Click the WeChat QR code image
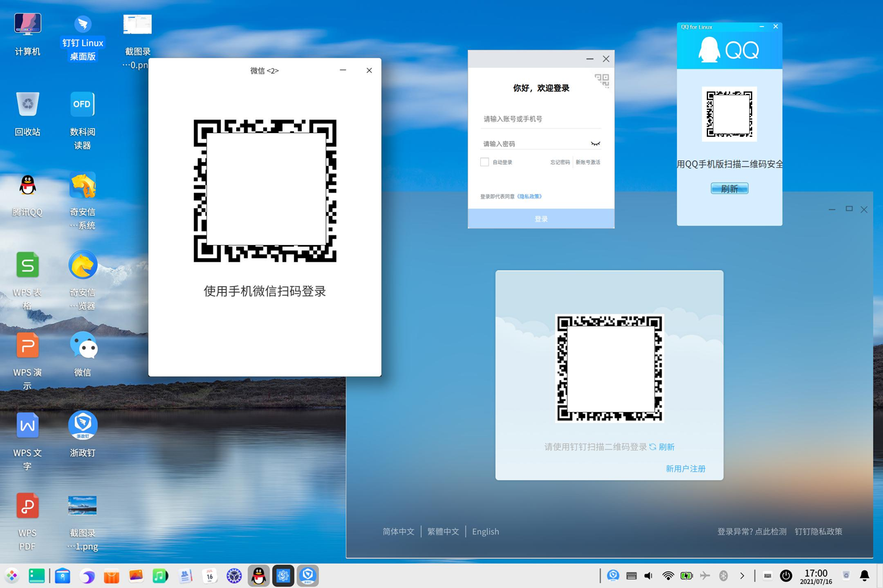Image resolution: width=883 pixels, height=588 pixels. pyautogui.click(x=265, y=191)
